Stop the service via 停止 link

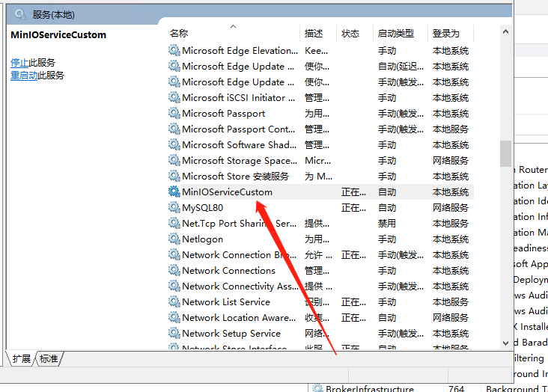pos(19,62)
